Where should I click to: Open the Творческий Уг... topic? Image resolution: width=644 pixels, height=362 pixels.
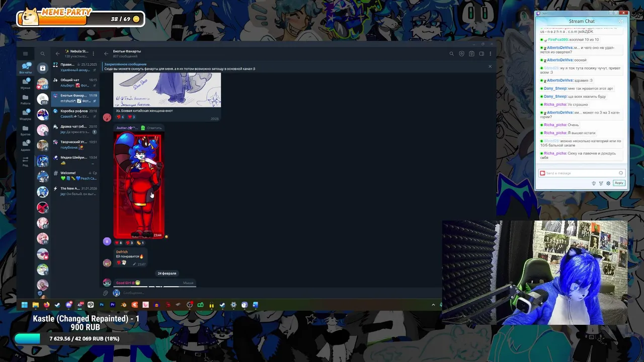click(75, 145)
